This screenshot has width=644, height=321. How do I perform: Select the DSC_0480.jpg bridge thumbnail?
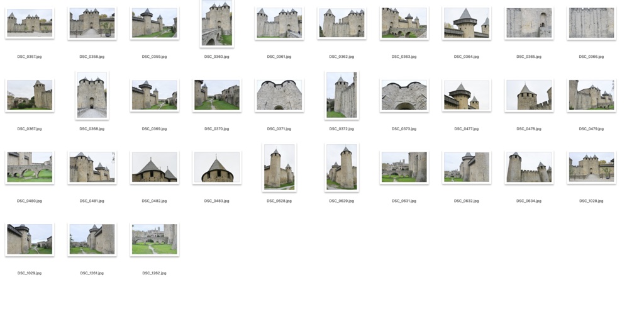(x=30, y=167)
